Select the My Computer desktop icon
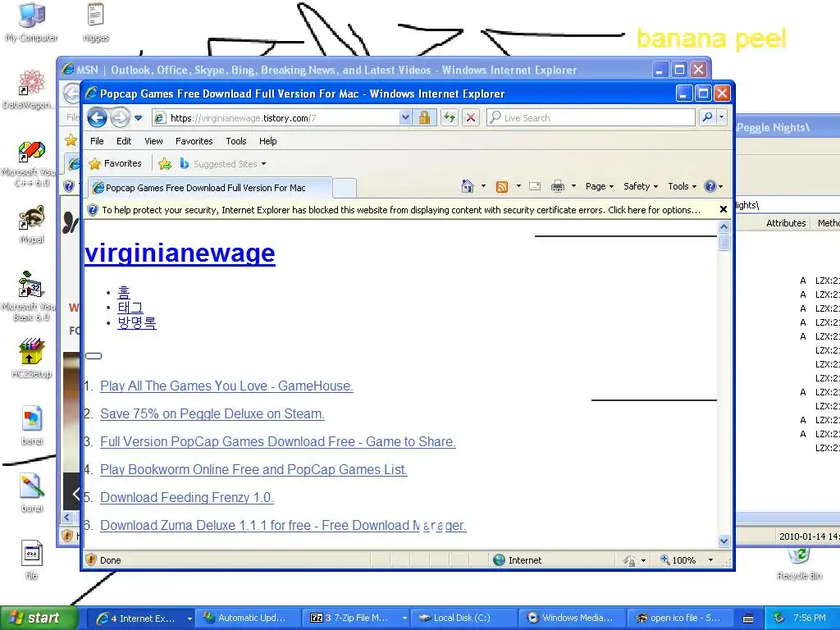The width and height of the screenshot is (840, 630). [x=32, y=23]
